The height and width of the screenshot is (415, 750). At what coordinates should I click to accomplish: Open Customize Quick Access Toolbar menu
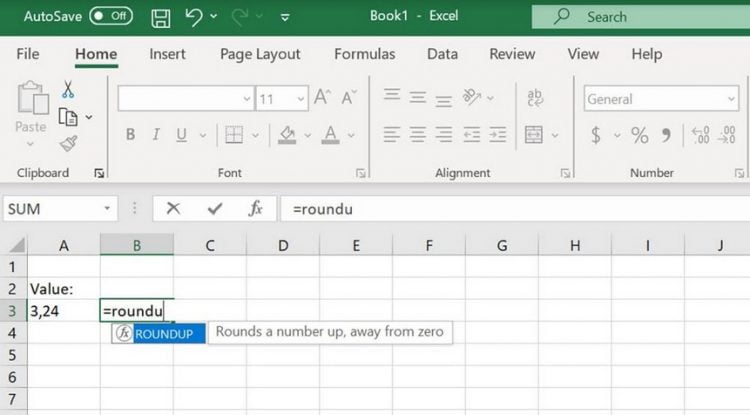[x=285, y=18]
